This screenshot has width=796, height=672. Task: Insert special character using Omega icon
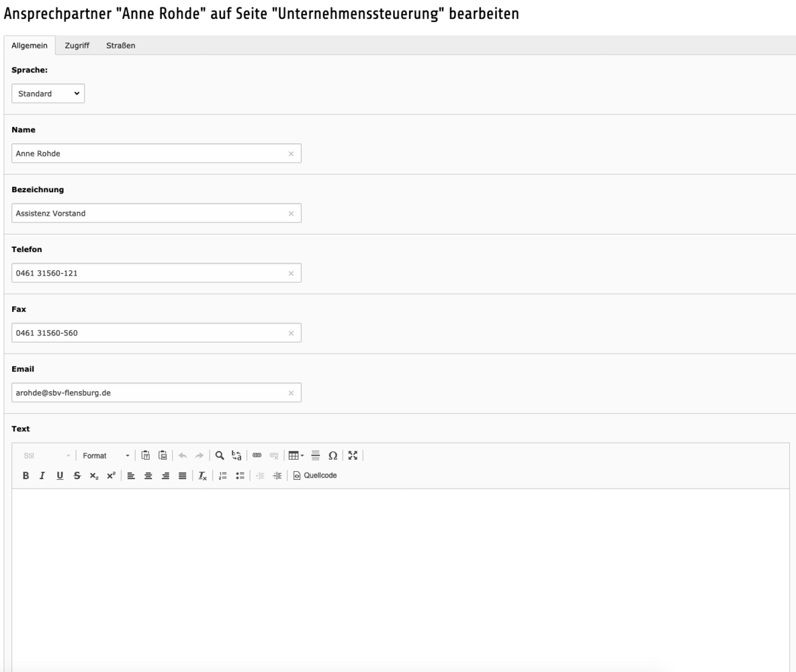(x=333, y=456)
